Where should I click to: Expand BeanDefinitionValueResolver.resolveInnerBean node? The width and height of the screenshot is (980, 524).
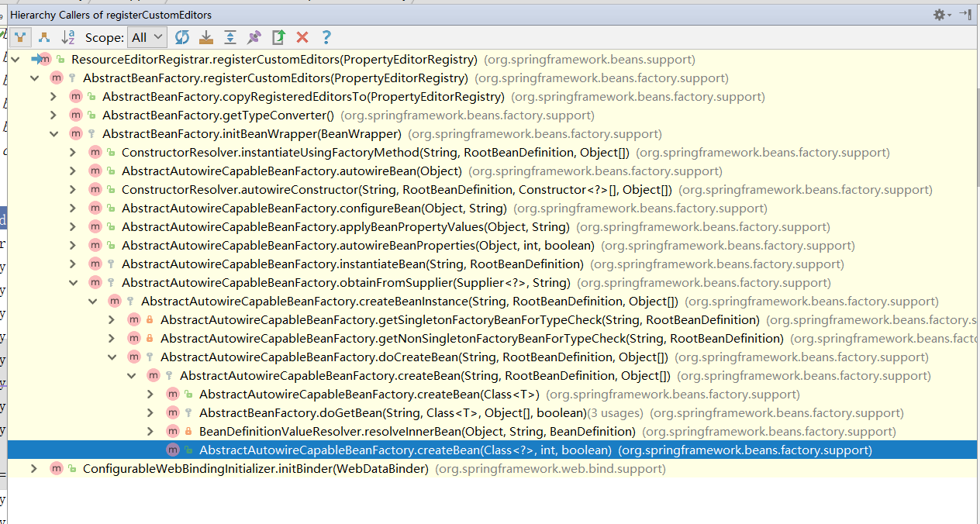[150, 432]
